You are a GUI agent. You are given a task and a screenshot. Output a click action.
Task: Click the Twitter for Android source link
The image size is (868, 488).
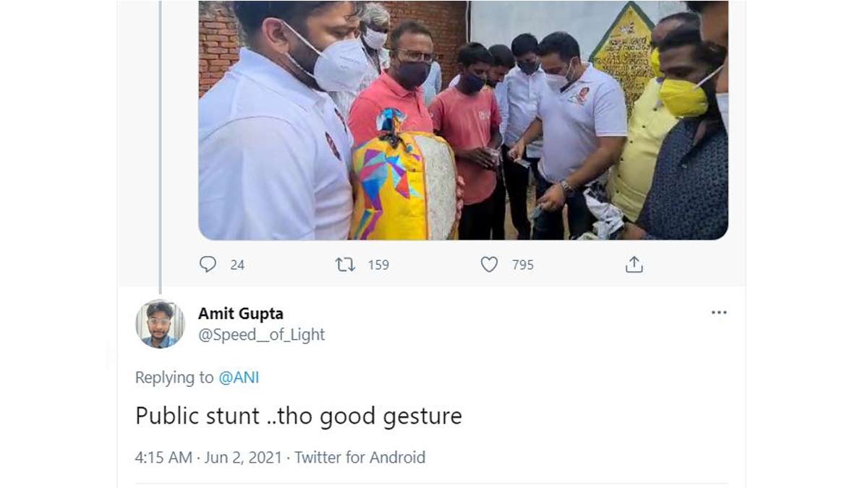359,457
